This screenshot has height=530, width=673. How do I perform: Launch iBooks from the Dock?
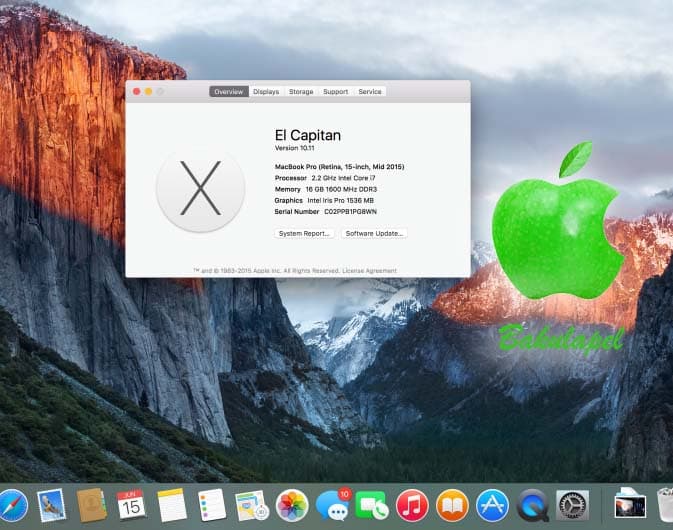(452, 506)
